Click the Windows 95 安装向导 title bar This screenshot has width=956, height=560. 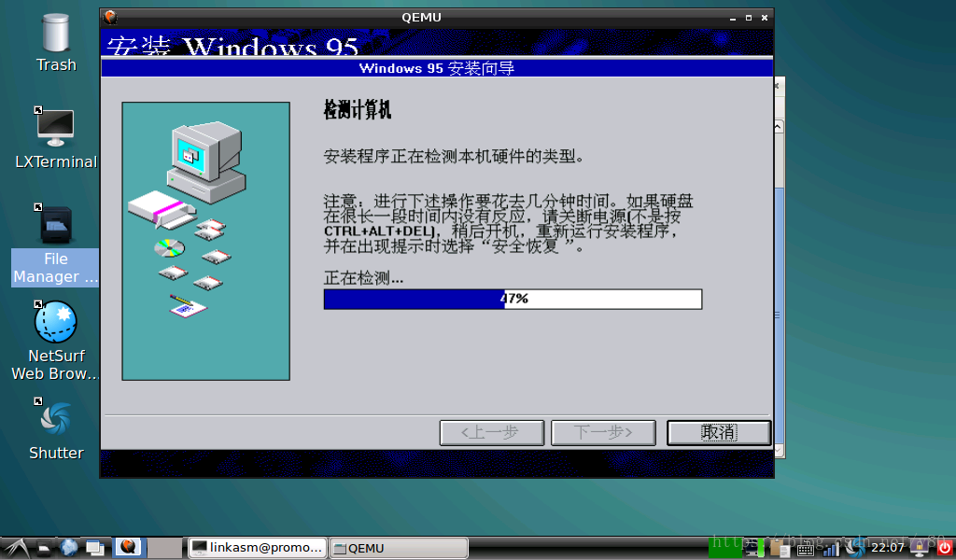437,68
